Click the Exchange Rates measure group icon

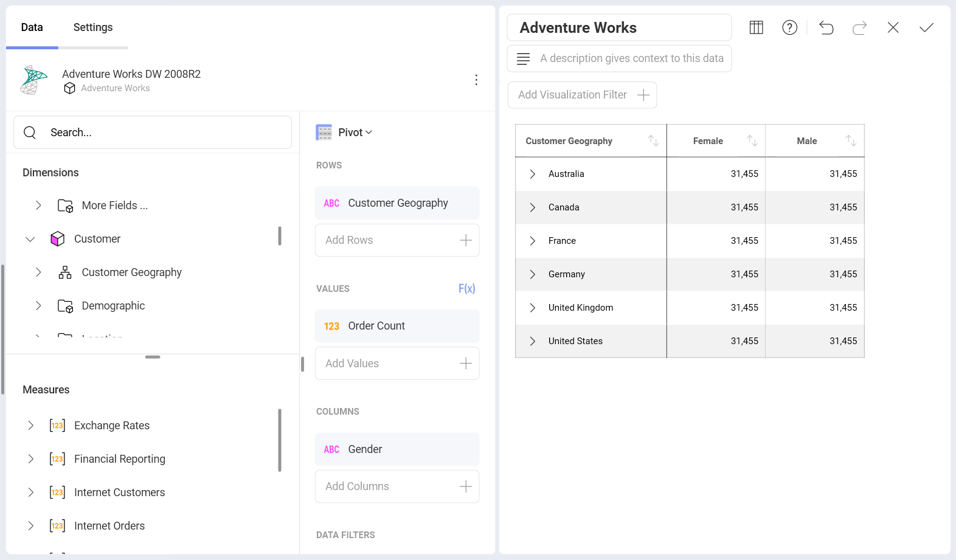(57, 426)
